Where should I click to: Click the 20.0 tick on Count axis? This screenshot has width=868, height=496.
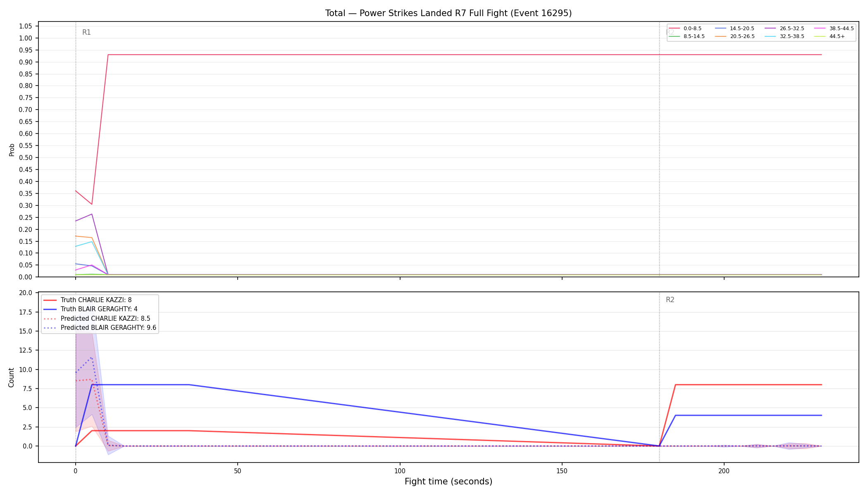(x=25, y=293)
